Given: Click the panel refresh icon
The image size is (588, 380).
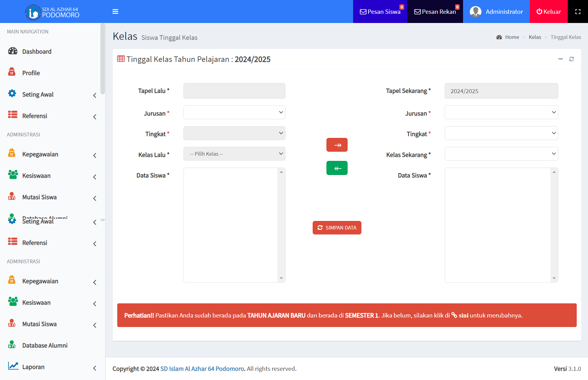Looking at the screenshot, I should (x=571, y=59).
